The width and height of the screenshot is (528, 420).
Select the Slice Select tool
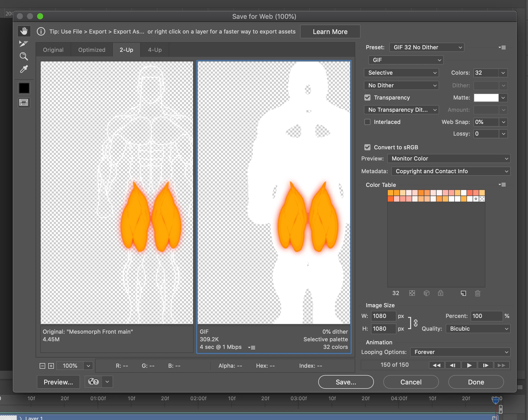pyautogui.click(x=23, y=44)
